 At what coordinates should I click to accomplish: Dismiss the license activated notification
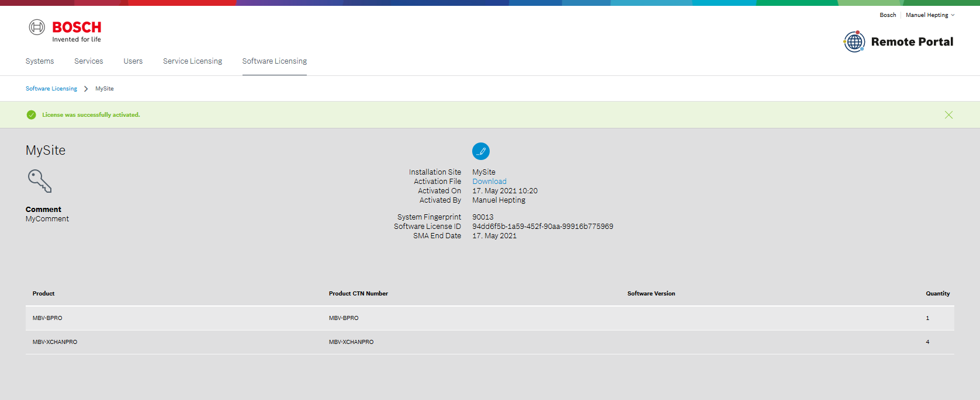(x=948, y=115)
